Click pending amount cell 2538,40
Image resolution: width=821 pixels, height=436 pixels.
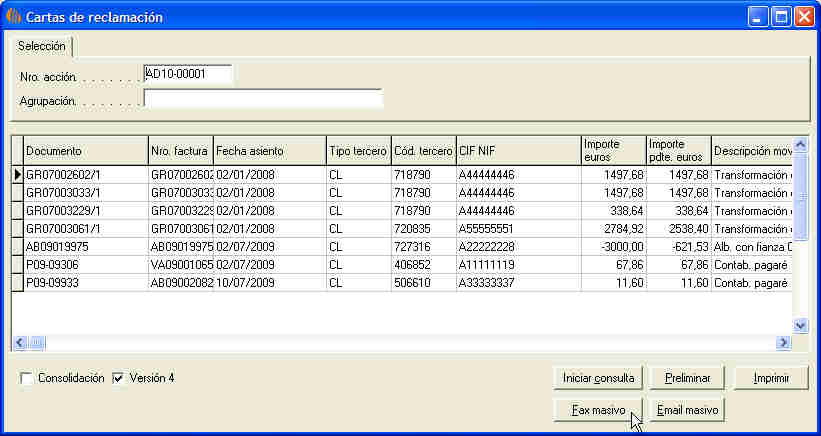(679, 229)
